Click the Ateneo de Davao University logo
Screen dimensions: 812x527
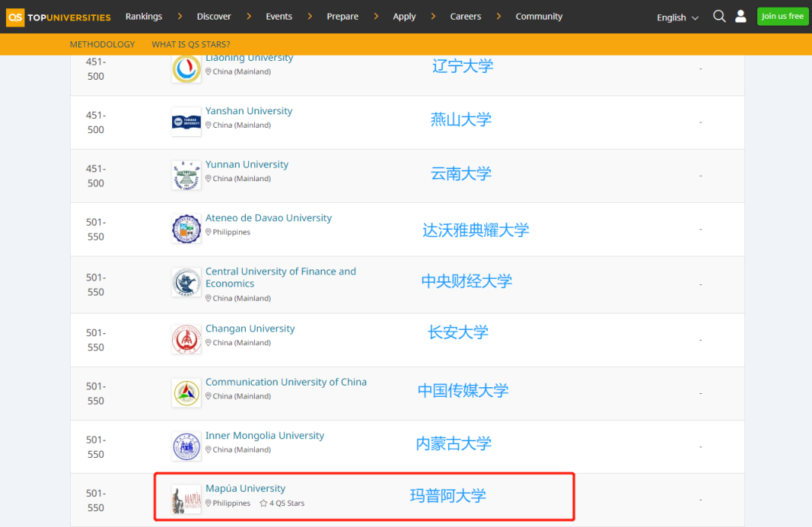(186, 229)
